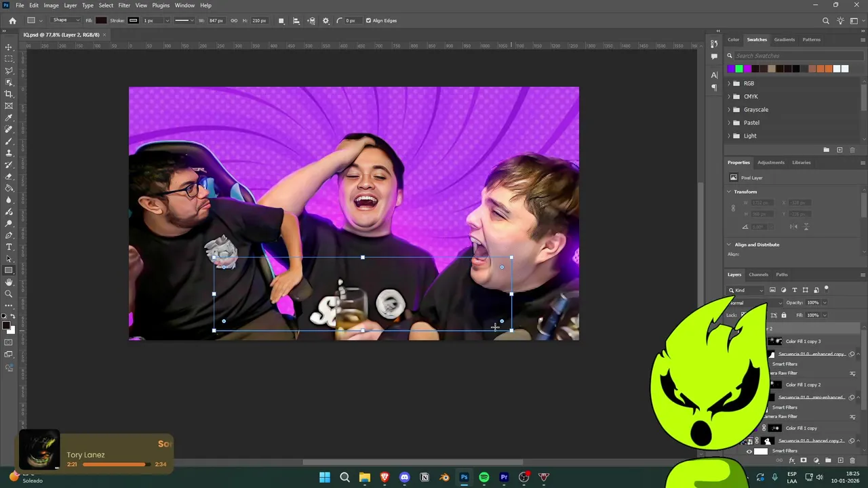Select the Frame tool
This screenshot has width=868, height=488.
click(x=9, y=106)
